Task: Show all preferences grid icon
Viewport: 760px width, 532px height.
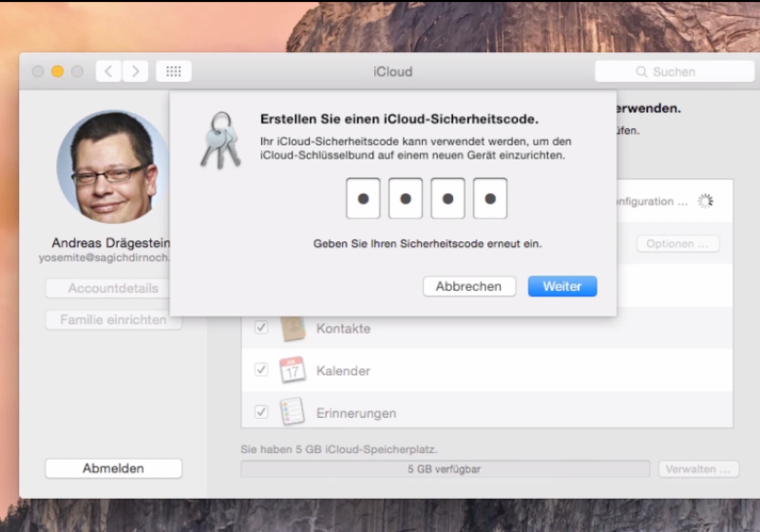Action: pyautogui.click(x=174, y=71)
